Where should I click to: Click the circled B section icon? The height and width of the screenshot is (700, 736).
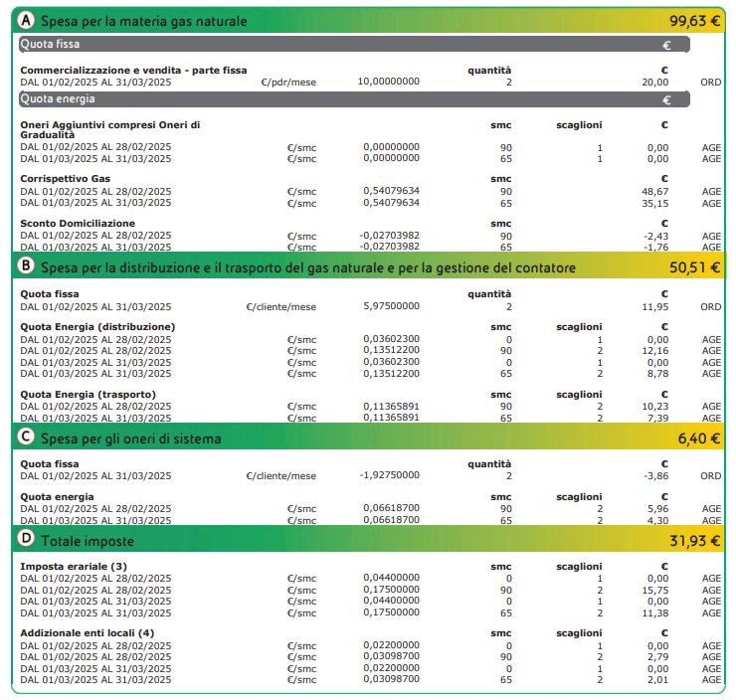coord(26,265)
